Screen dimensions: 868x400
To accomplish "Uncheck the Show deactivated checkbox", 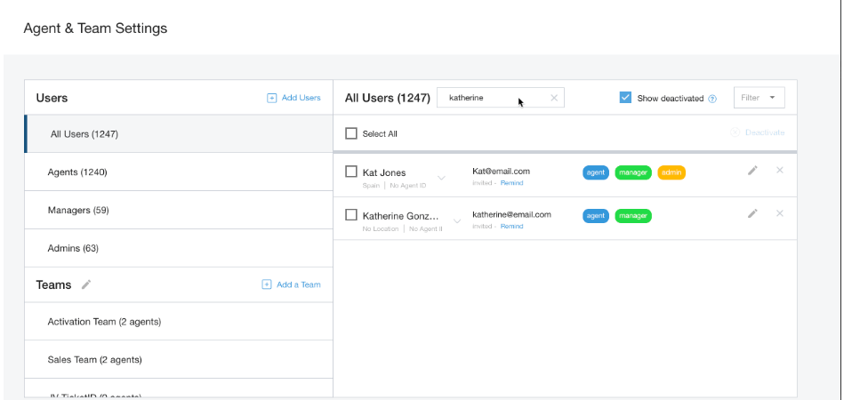I will (x=625, y=98).
